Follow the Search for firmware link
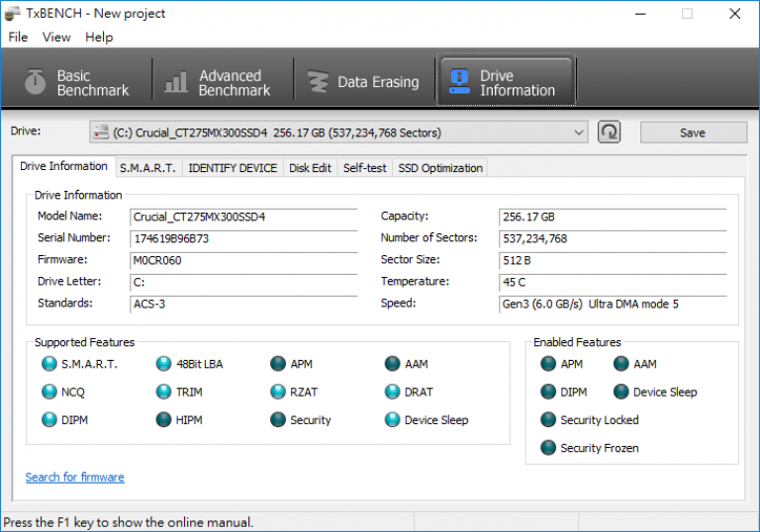Image resolution: width=760 pixels, height=532 pixels. [74, 478]
